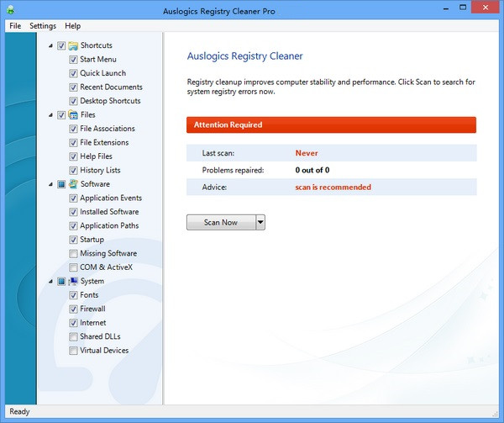Viewport: 504px width, 423px height.
Task: Click the '0 out of 0' value
Action: [312, 170]
